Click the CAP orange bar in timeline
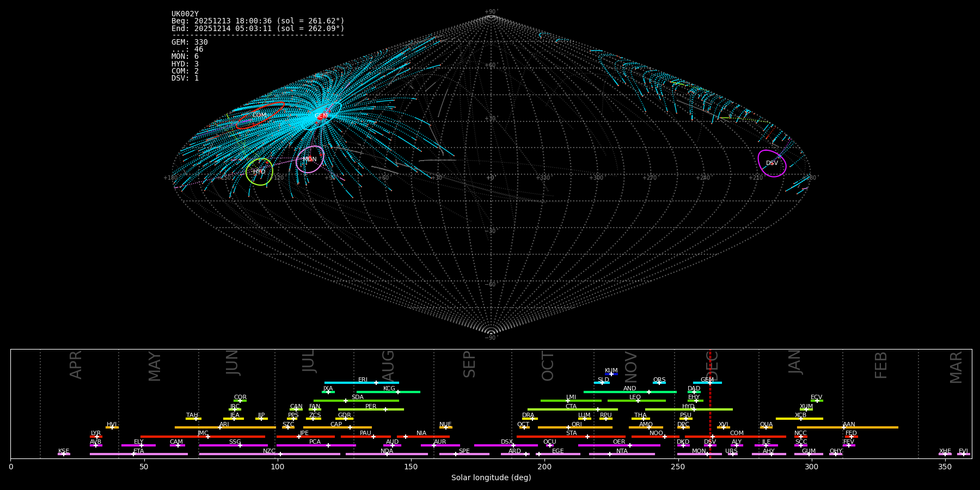Screen dimensions: 980x490 tap(338, 427)
